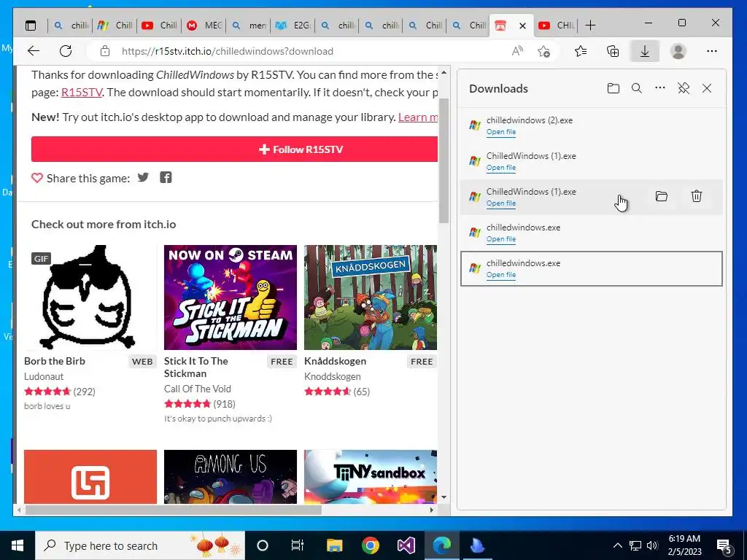Open the tab actions menu icon
The image size is (747, 560).
click(31, 26)
